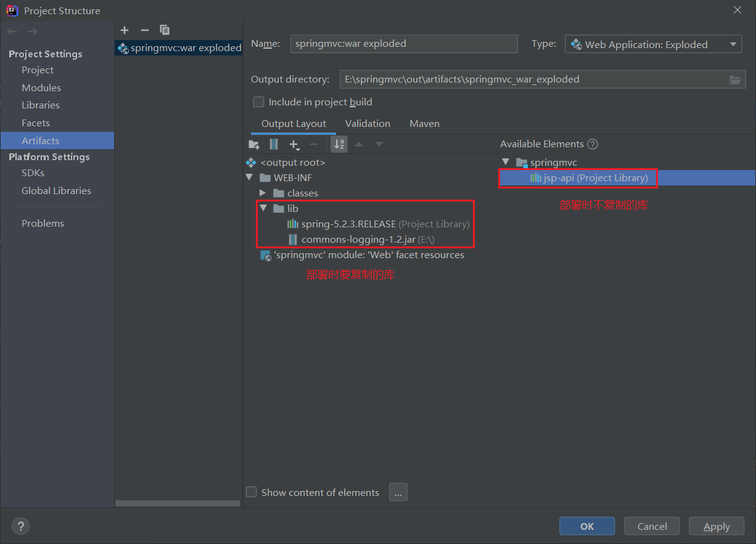Copy the artifact using the copy icon
Image resolution: width=756 pixels, height=544 pixels.
[165, 30]
